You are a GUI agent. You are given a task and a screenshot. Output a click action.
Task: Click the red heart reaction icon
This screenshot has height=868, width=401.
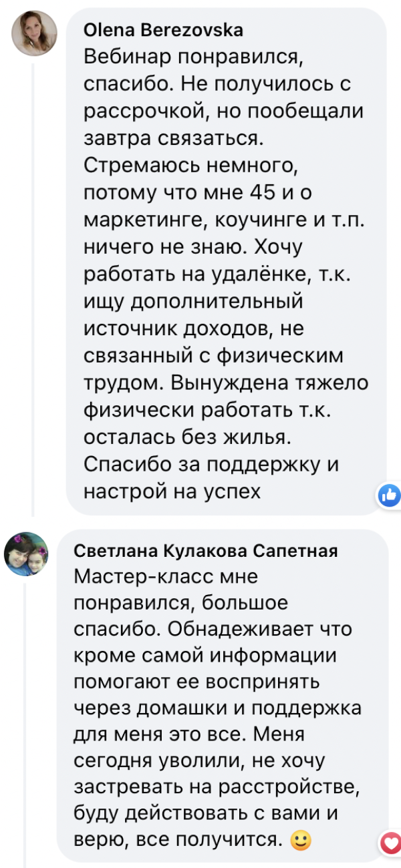click(x=390, y=843)
